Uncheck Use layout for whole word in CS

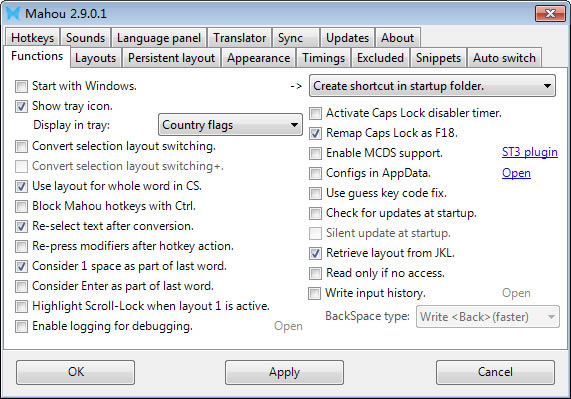point(21,186)
